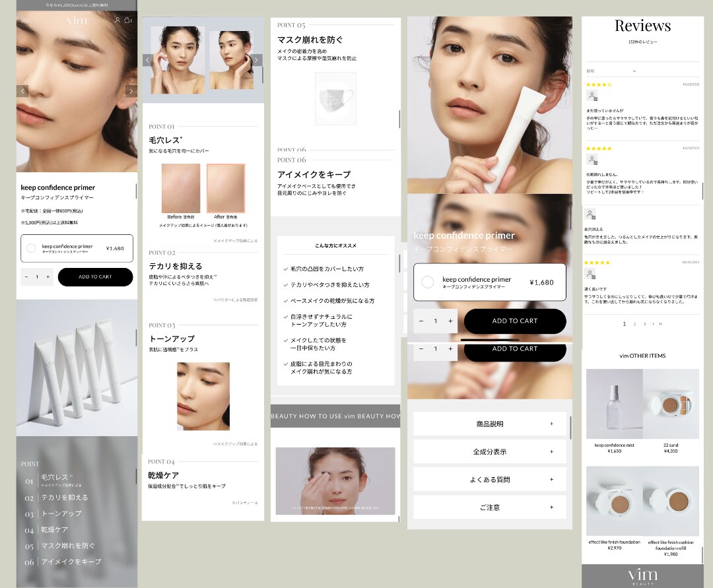This screenshot has width=713, height=588.
Task: Click the large ADD TO CART button in product card
Action: tap(515, 321)
